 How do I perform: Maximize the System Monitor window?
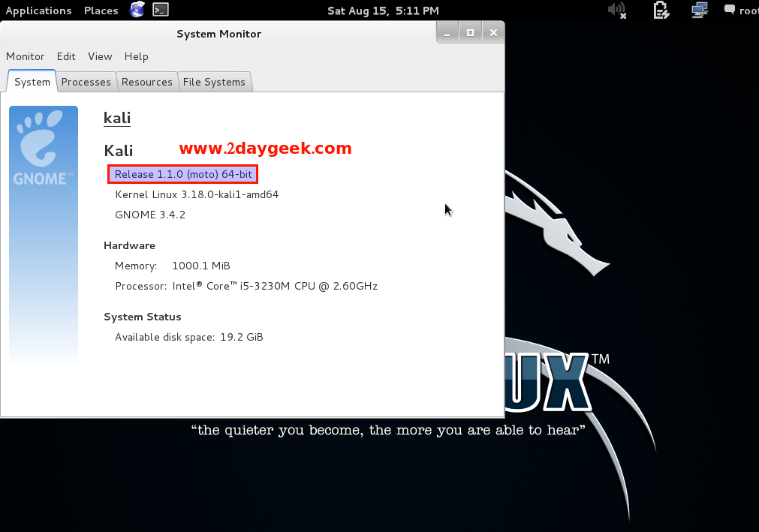(x=470, y=33)
